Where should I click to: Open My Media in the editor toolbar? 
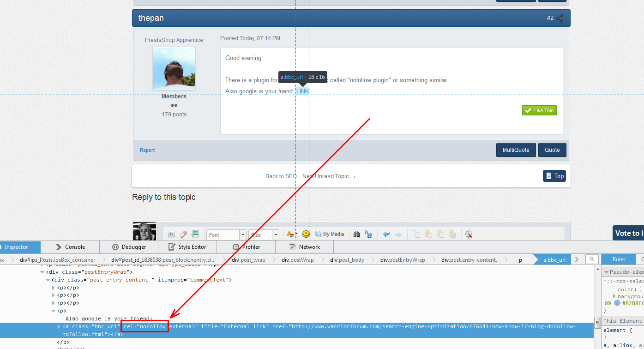tap(329, 235)
